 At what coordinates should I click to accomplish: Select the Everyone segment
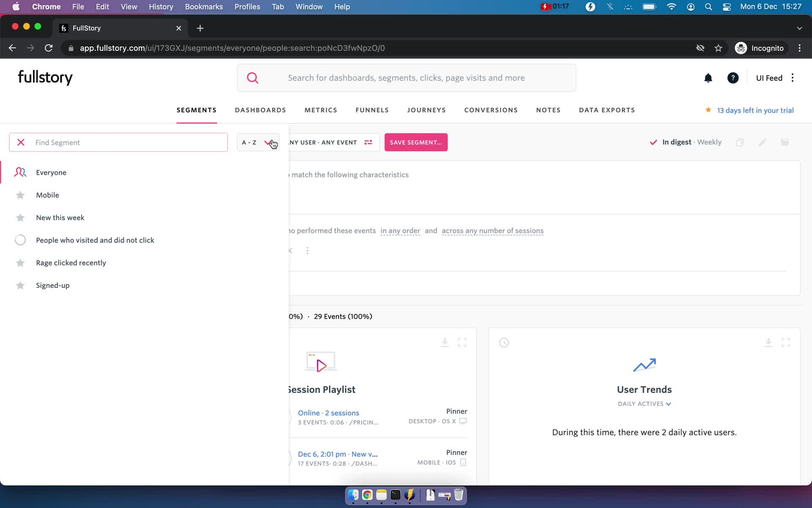click(x=51, y=172)
